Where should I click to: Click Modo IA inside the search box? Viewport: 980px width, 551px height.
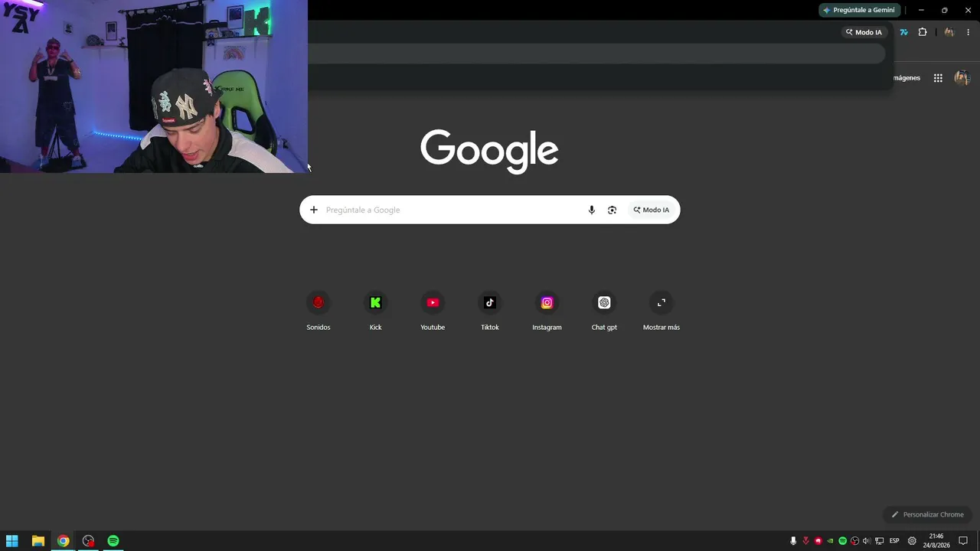(651, 210)
